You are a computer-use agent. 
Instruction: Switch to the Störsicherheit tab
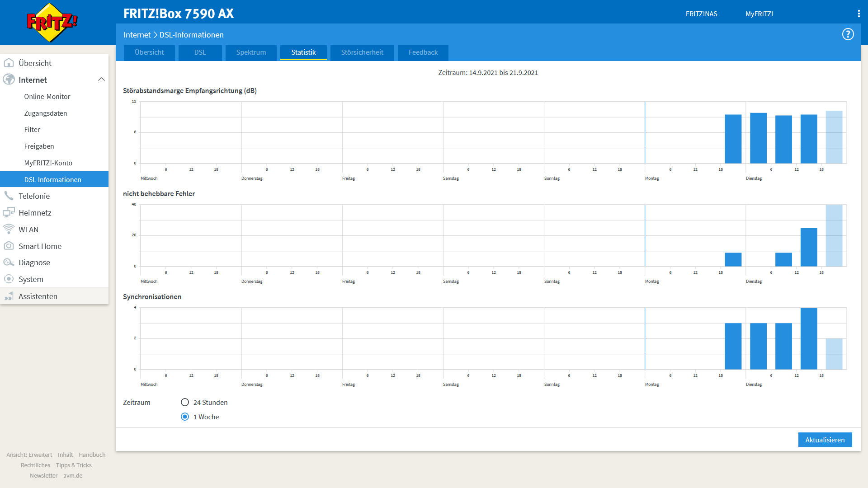point(362,52)
